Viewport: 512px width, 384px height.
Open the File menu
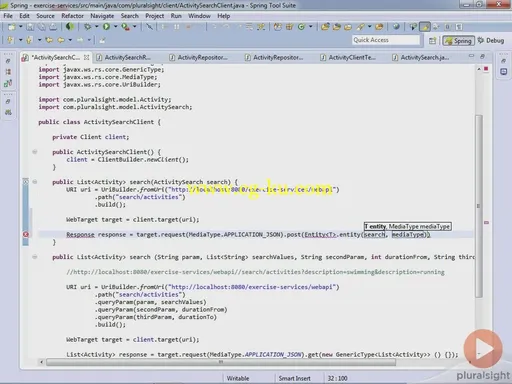pyautogui.click(x=8, y=16)
